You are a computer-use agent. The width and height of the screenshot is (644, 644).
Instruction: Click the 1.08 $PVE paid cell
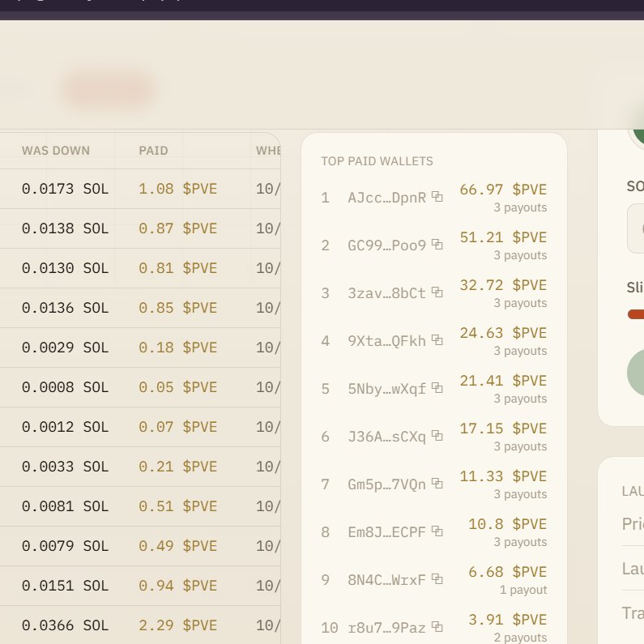[178, 189]
